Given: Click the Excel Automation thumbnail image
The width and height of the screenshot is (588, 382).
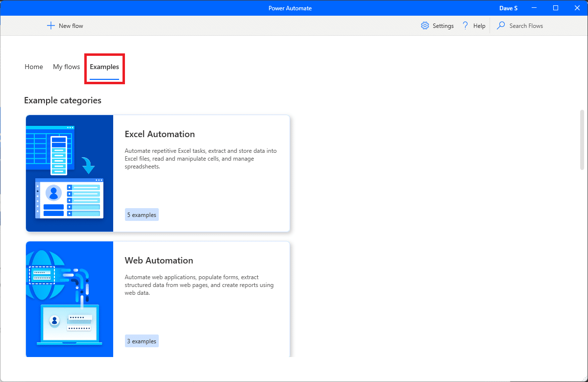Looking at the screenshot, I should (69, 173).
